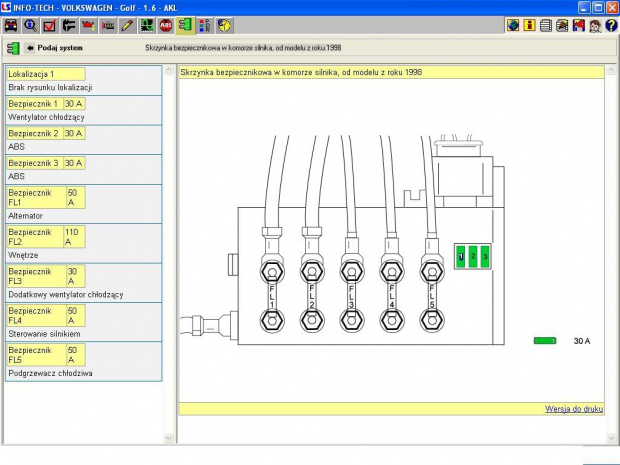The image size is (620, 465).
Task: Open the notebook with brush icon
Action: [562, 26]
